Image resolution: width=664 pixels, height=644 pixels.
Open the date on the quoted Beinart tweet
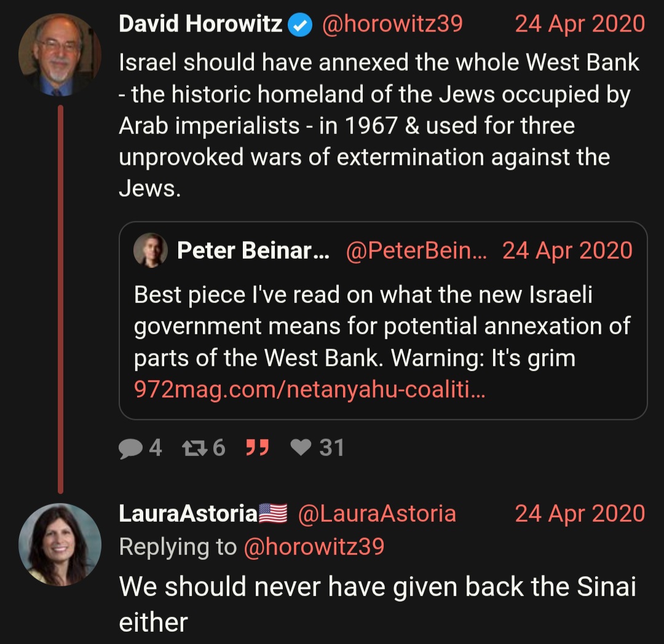click(567, 251)
